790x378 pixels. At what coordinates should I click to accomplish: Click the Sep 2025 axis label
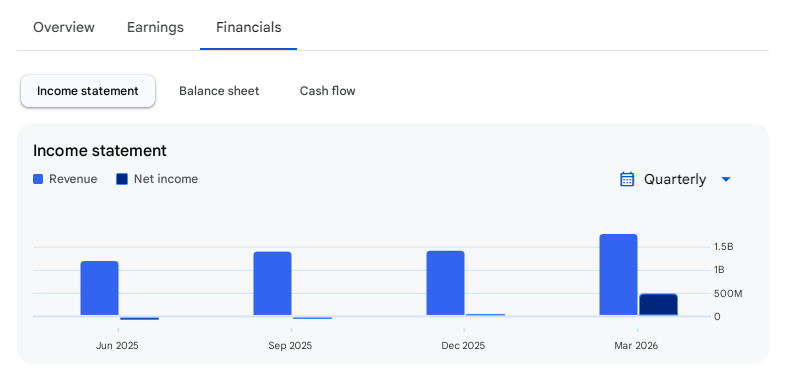[290, 346]
